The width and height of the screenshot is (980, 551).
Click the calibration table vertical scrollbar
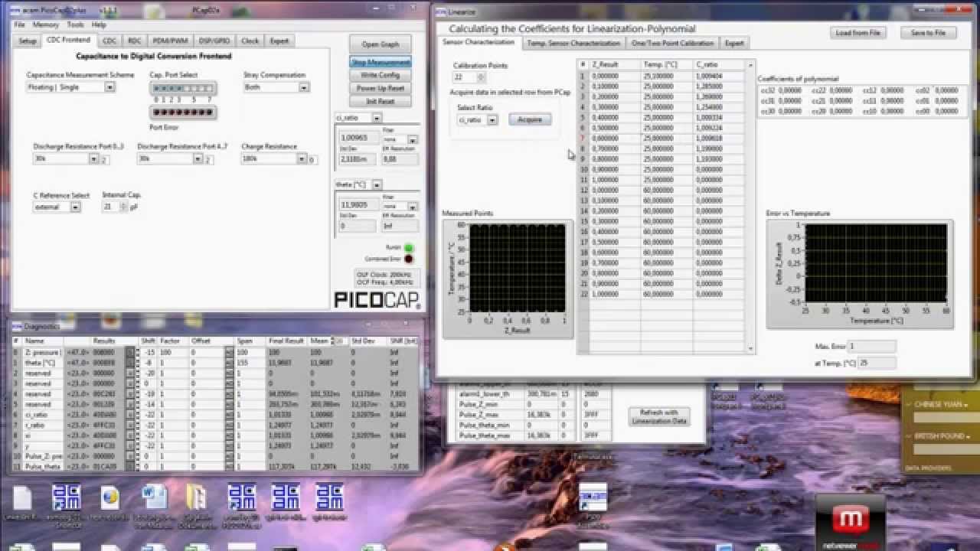tap(750, 207)
